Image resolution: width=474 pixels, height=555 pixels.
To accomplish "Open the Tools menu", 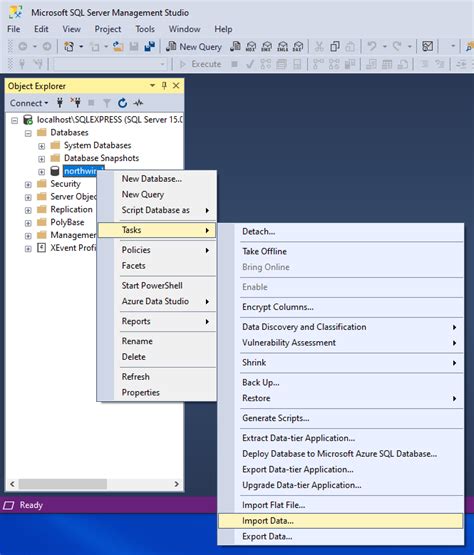I will (145, 29).
